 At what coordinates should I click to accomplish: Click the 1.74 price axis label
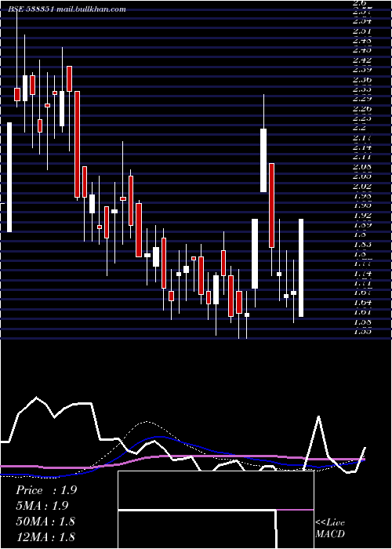pyautogui.click(x=361, y=274)
